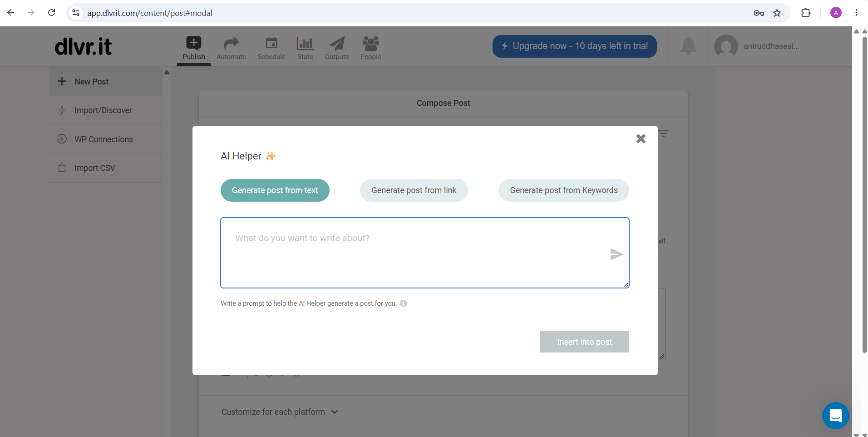868x437 pixels.
Task: Open WP Connections in sidebar
Action: [106, 139]
